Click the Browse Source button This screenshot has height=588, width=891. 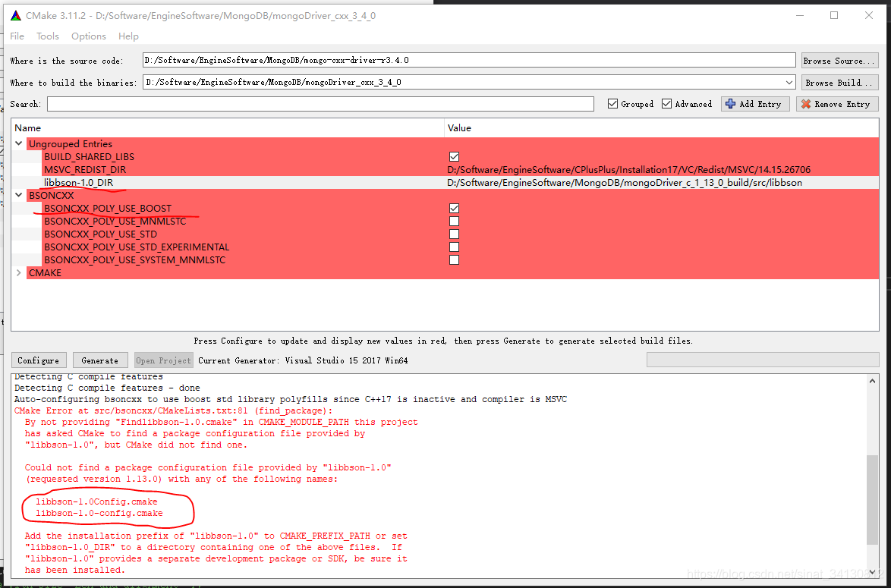click(840, 60)
